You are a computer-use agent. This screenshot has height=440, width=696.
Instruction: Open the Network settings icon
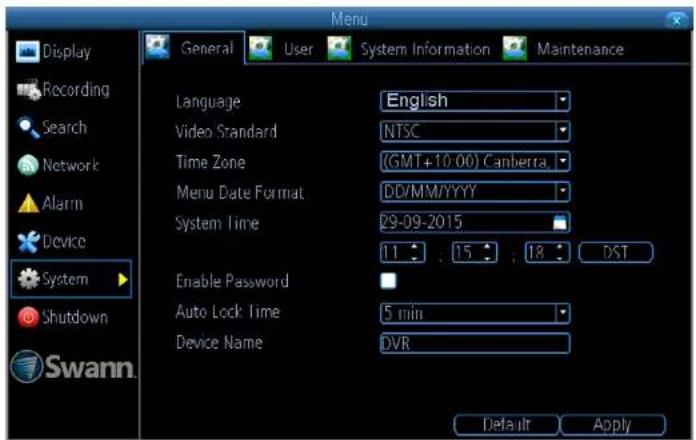28,166
